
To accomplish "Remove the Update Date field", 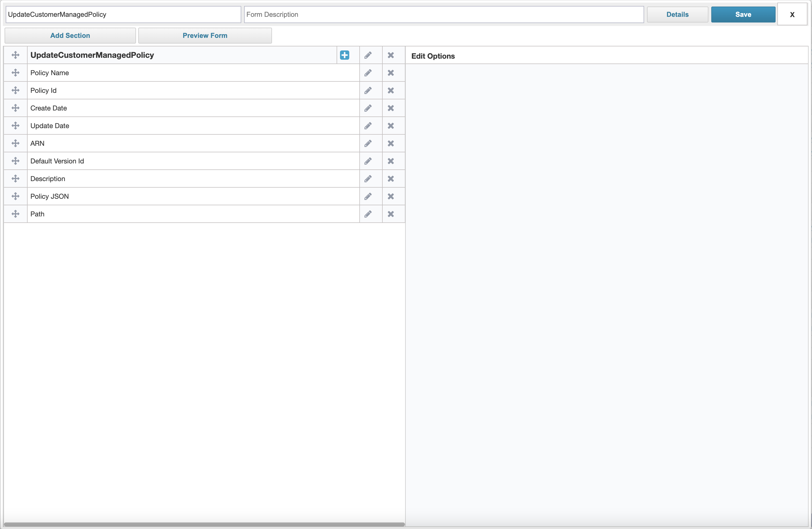I will 391,126.
